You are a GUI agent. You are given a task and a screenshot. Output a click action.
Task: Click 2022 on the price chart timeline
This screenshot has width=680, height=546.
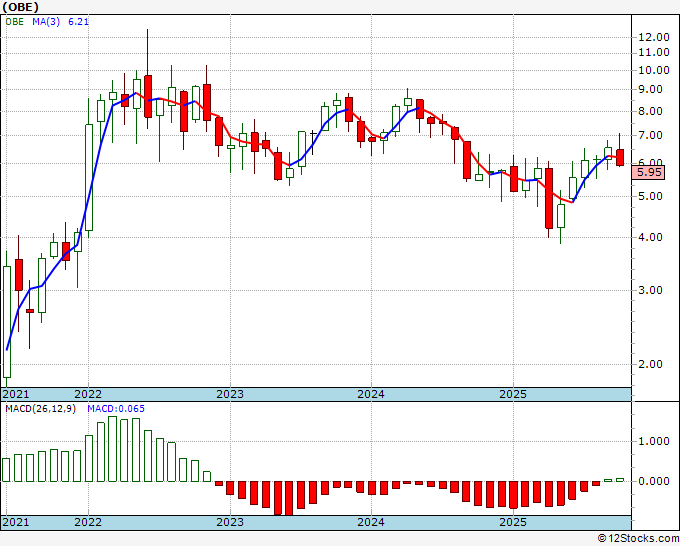point(88,394)
